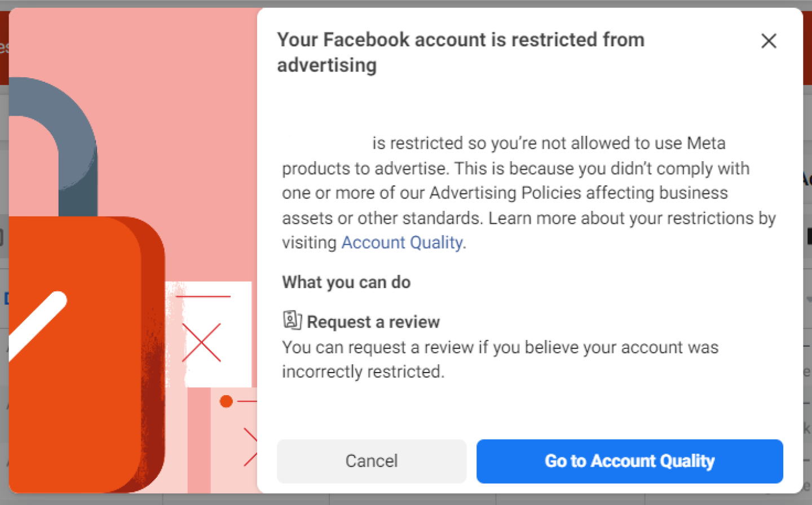
Task: Click the orange bar behind the dialog
Action: 807,51
